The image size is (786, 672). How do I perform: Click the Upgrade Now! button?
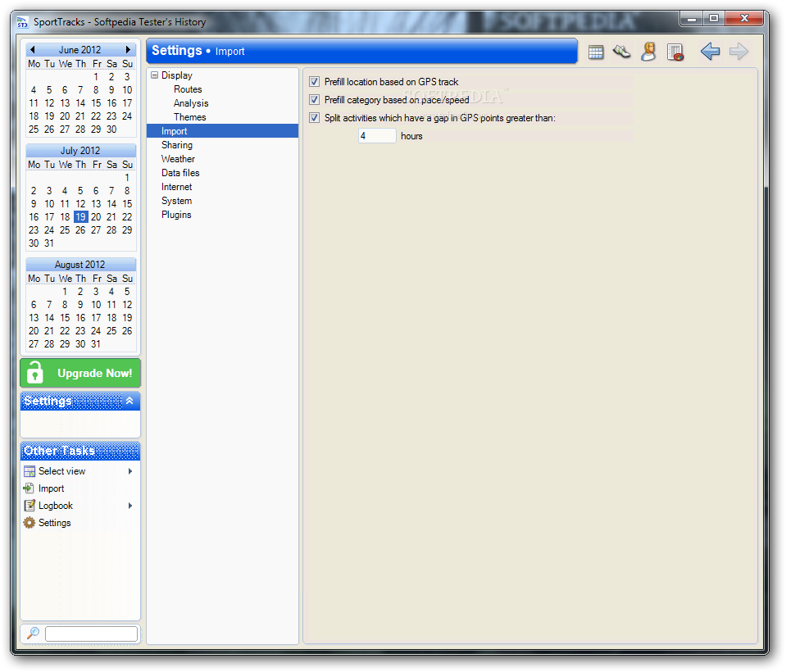coord(80,374)
